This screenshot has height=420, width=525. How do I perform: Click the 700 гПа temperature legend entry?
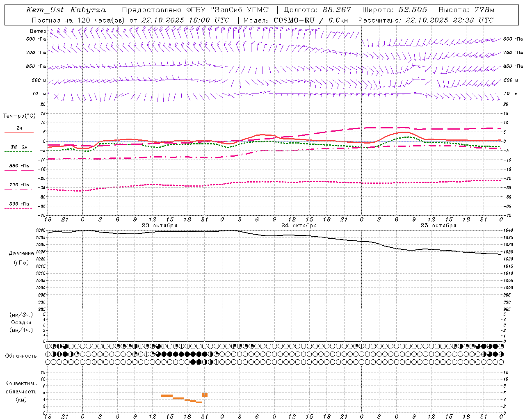click(x=19, y=185)
